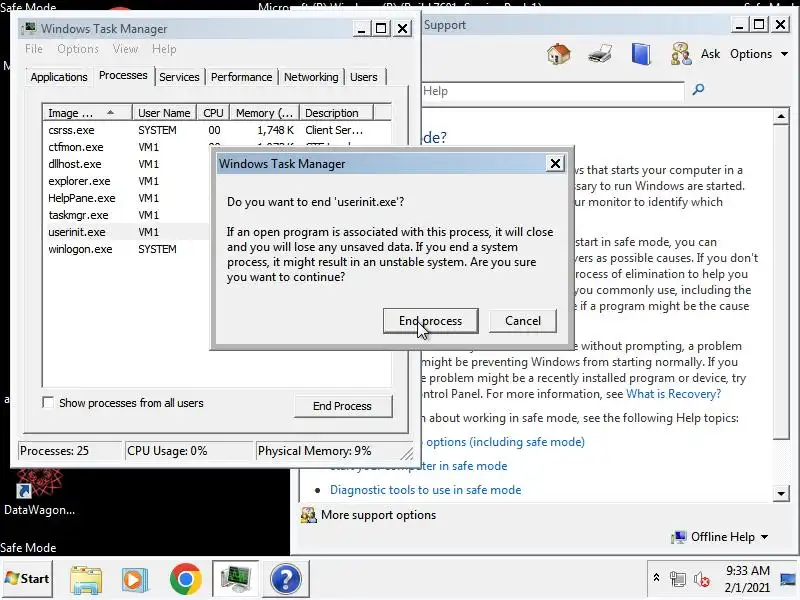Image resolution: width=800 pixels, height=600 pixels.
Task: Click the Start button
Action: [27, 579]
